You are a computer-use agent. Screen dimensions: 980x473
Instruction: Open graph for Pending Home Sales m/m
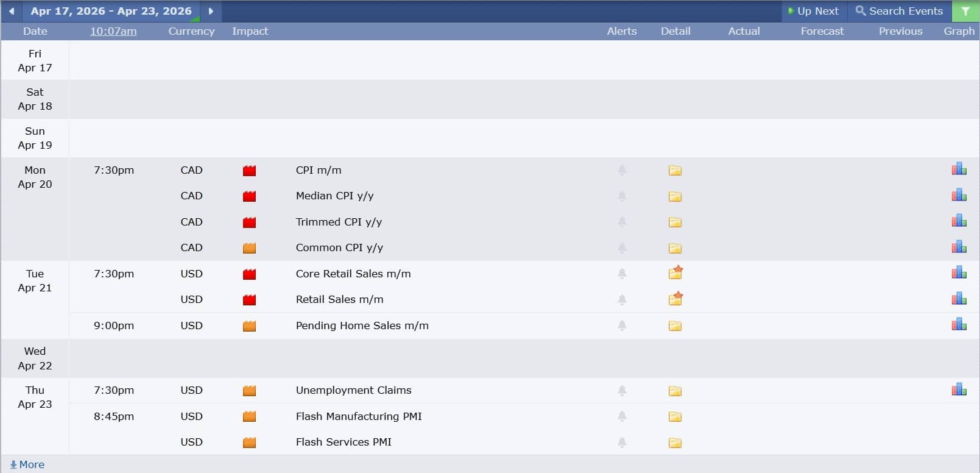[959, 324]
